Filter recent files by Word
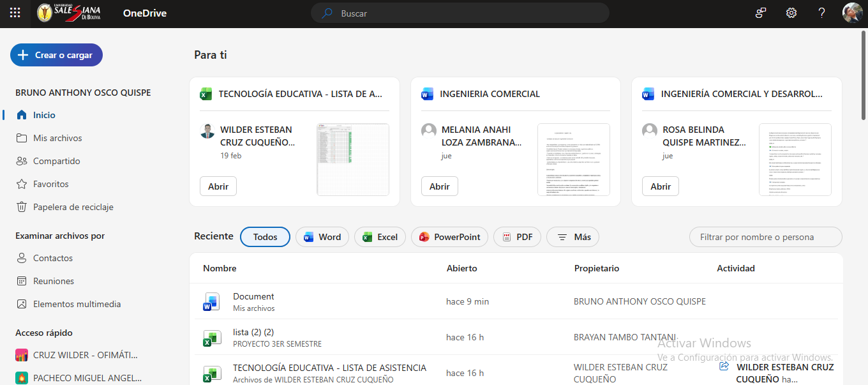868x385 pixels. (x=322, y=237)
